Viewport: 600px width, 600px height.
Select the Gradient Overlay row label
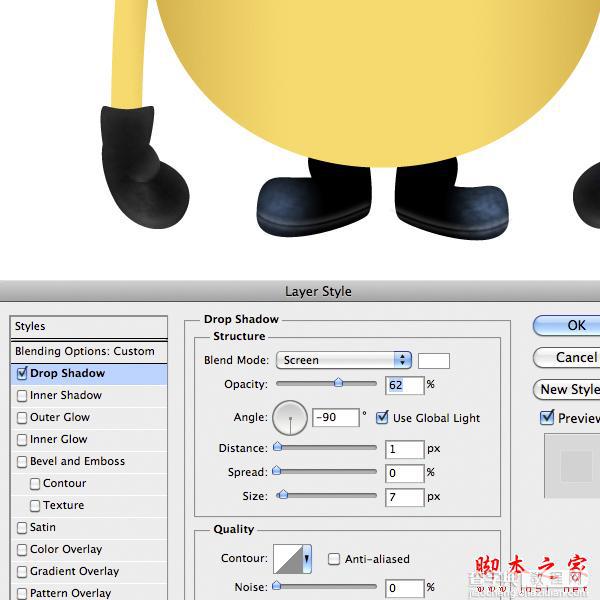click(75, 571)
